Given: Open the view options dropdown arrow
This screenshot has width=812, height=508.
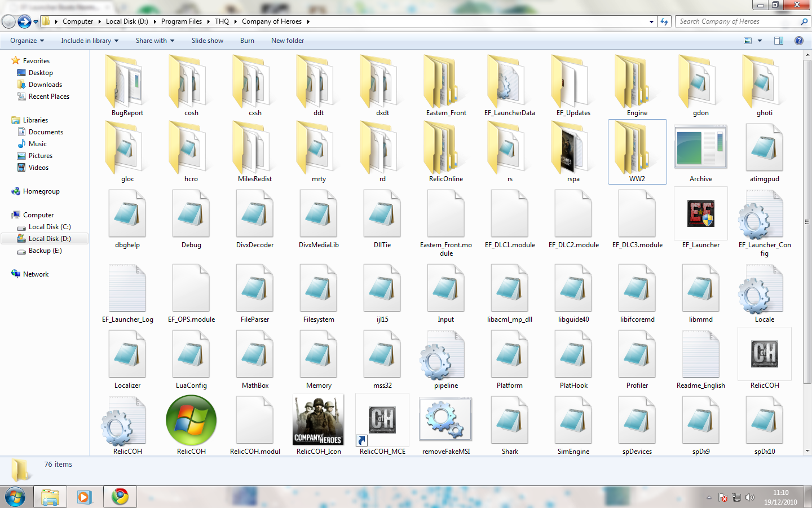Looking at the screenshot, I should tap(760, 41).
